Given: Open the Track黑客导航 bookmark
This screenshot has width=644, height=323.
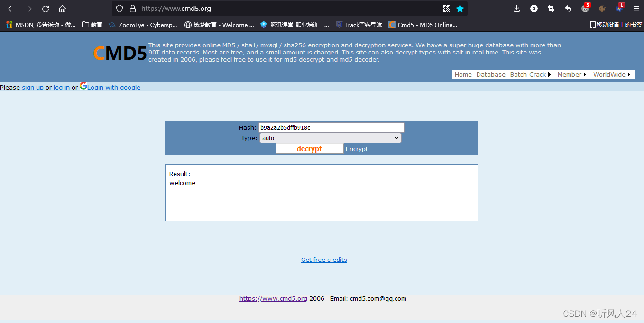Looking at the screenshot, I should click(359, 25).
